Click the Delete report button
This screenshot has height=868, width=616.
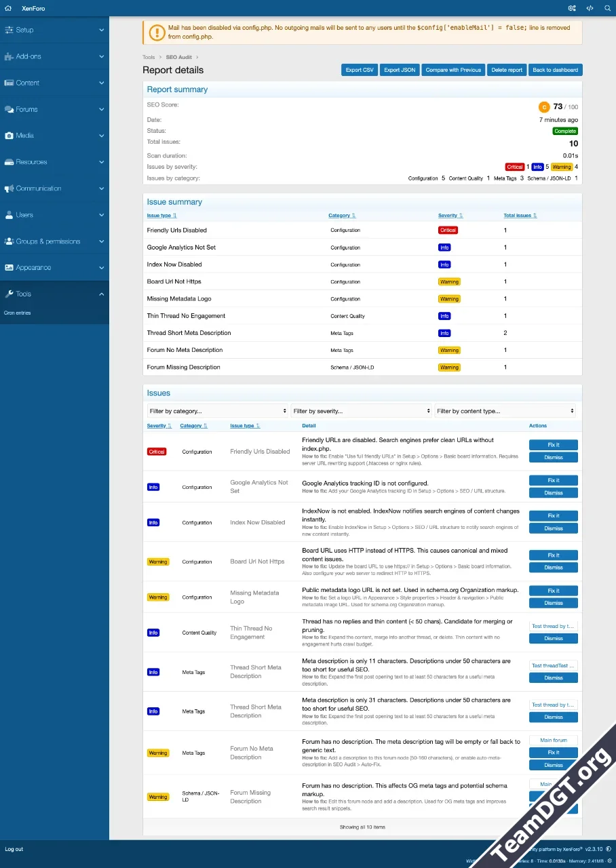(507, 70)
